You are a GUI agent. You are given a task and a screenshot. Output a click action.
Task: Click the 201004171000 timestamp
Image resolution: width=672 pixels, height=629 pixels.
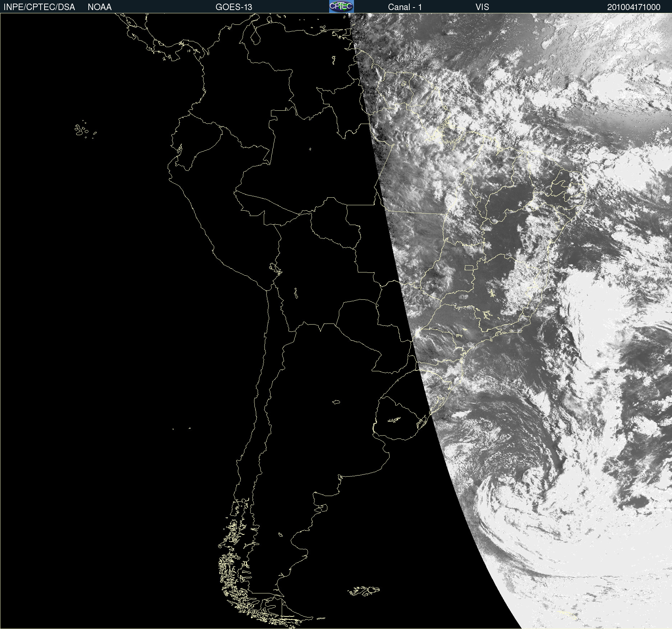click(x=634, y=7)
